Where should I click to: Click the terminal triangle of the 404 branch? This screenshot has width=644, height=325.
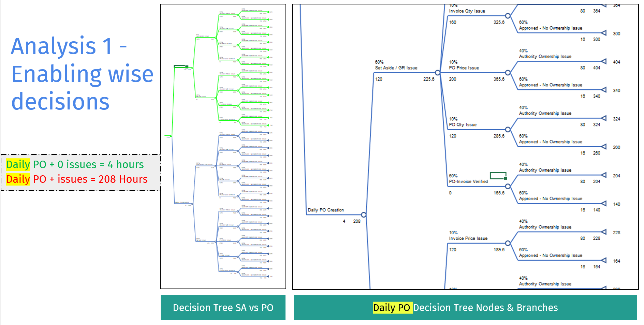click(x=604, y=61)
